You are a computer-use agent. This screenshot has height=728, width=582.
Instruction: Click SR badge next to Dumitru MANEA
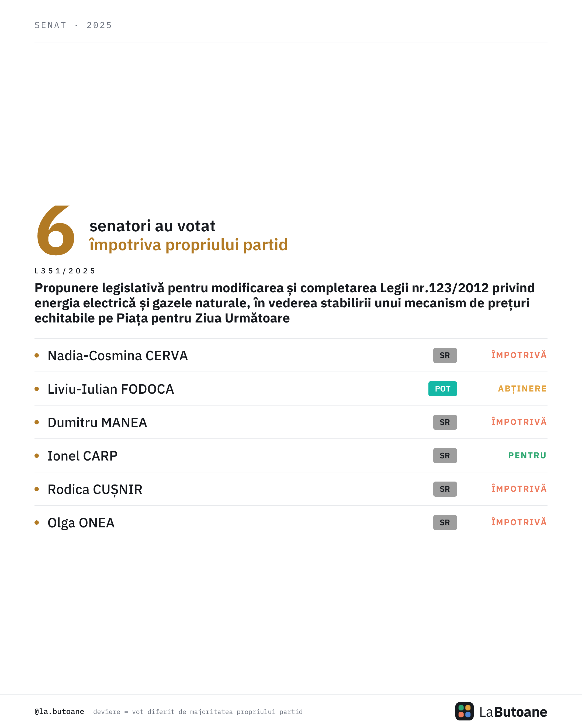coord(445,422)
